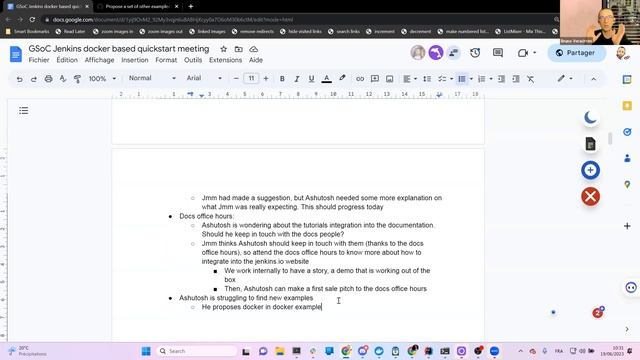Click the Redo icon in toolbar
The image size is (640, 360).
34,79
